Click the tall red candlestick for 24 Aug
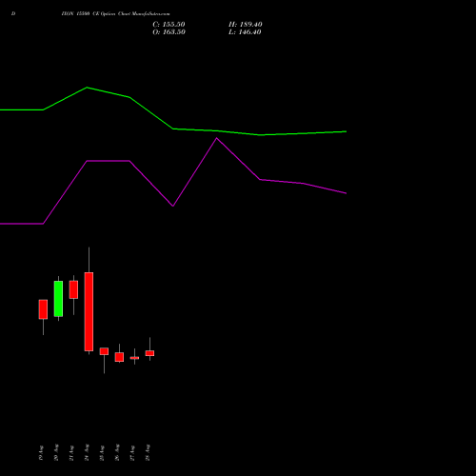The image size is (476, 476). pos(89,311)
